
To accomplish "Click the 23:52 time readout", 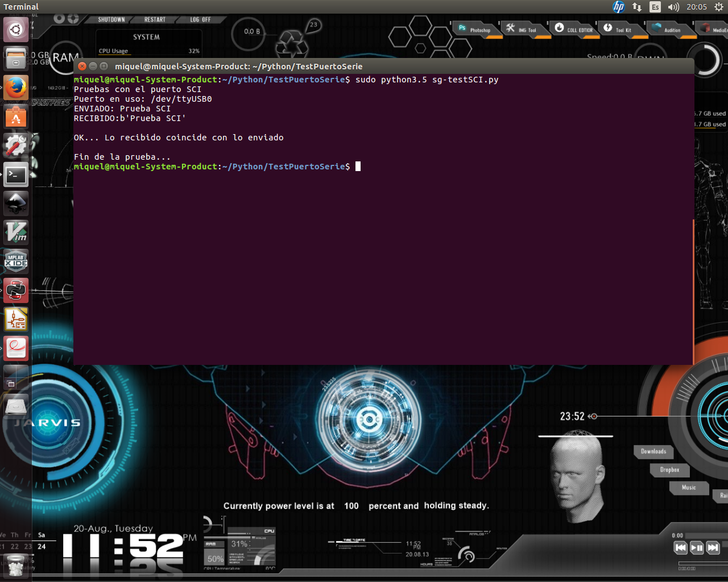I will pyautogui.click(x=572, y=417).
